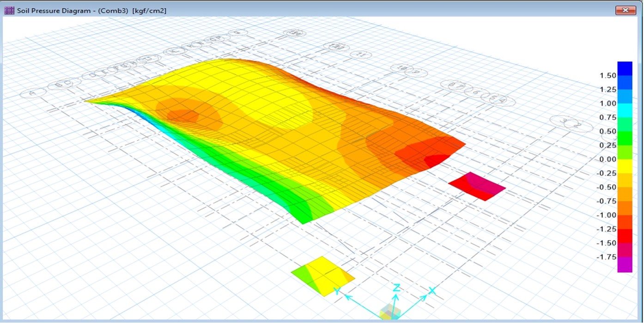Close the Soil Pressure Diagram window
644x323 pixels.
click(x=625, y=10)
